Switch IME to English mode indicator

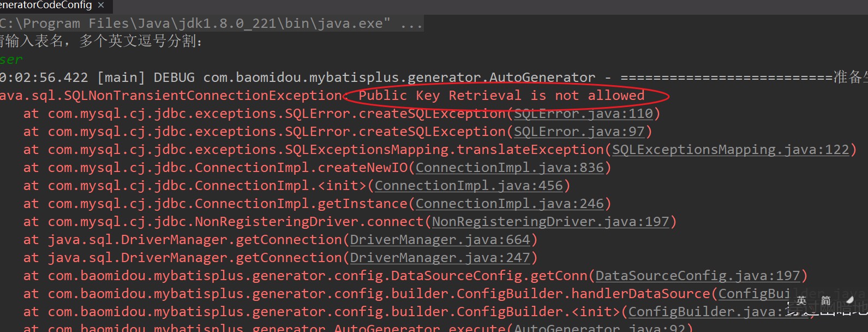[x=801, y=300]
